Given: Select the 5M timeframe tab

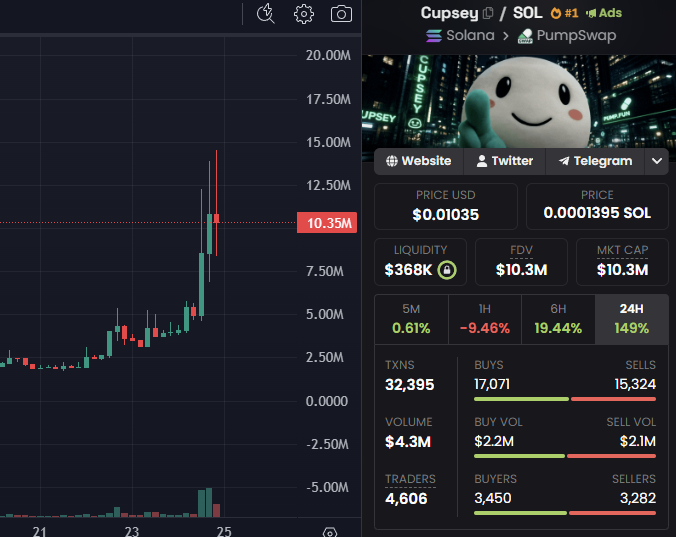Looking at the screenshot, I should pos(411,319).
